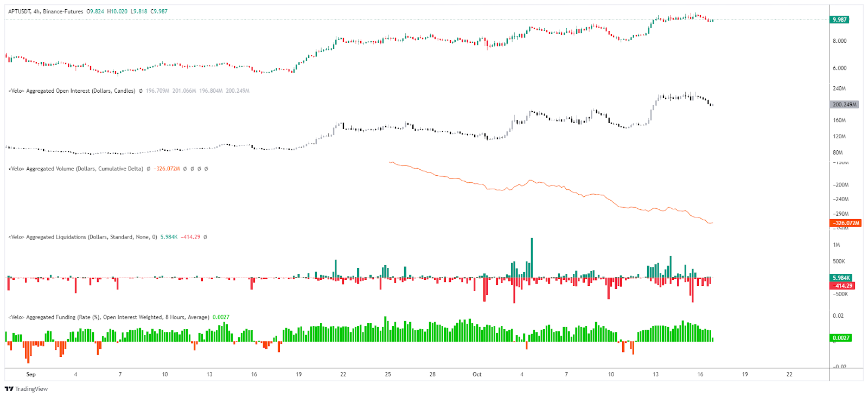
Task: Select the Aggregated Liquidations indicator title
Action: coord(82,237)
